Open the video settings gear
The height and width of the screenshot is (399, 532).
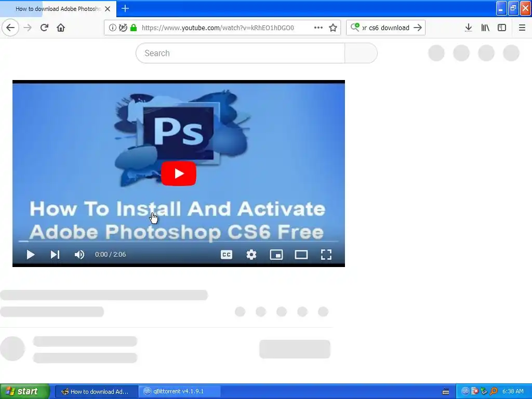pyautogui.click(x=251, y=255)
